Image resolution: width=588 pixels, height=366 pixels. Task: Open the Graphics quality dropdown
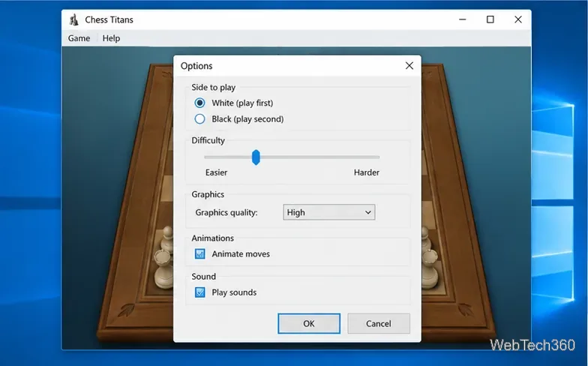[328, 212]
